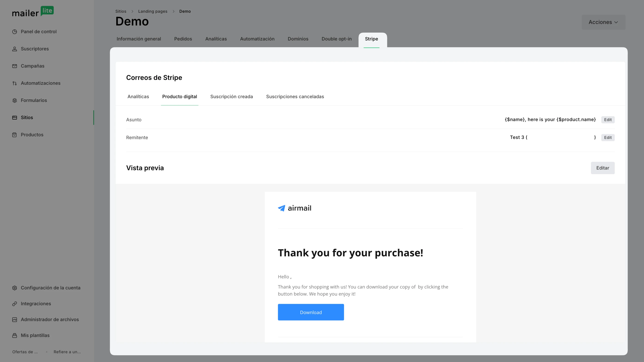Switch to Pedidos tab

click(x=183, y=39)
